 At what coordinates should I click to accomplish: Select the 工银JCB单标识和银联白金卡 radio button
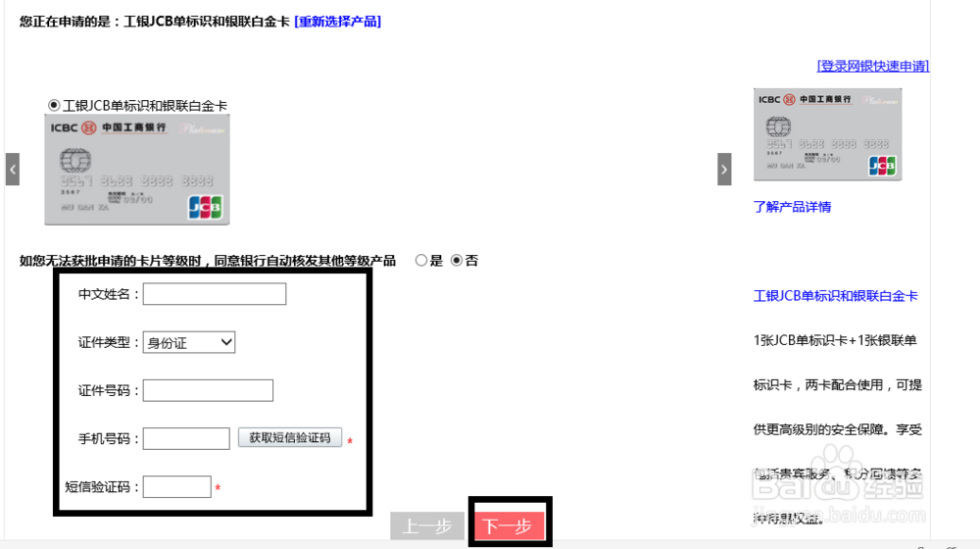[x=54, y=105]
